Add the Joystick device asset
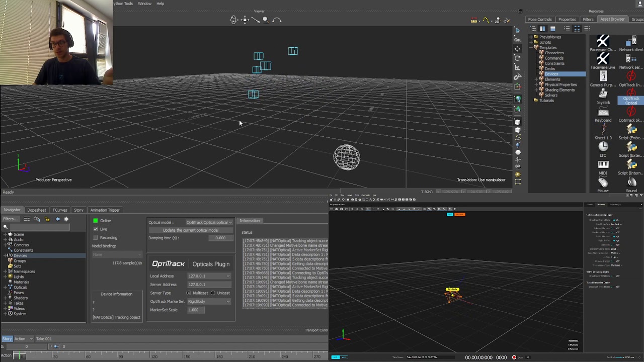The image size is (644, 362). pos(603,96)
